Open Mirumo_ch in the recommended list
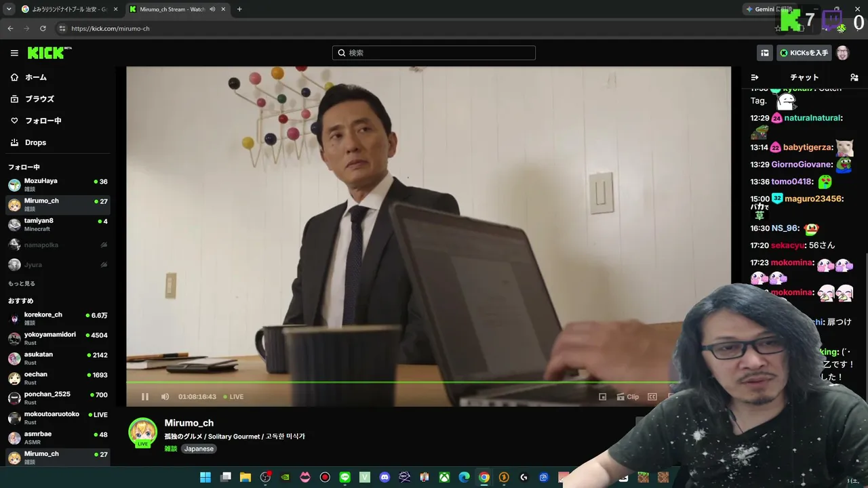868x488 pixels. pyautogui.click(x=58, y=457)
